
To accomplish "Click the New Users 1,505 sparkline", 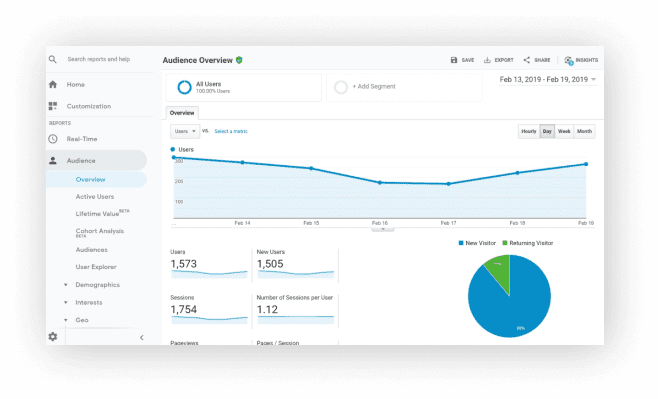I will point(295,274).
